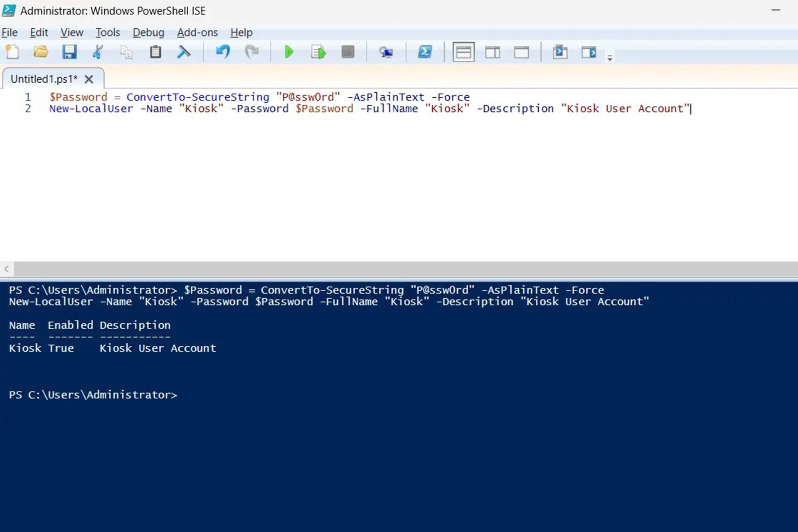Create a new script file
The image size is (798, 532).
click(12, 52)
